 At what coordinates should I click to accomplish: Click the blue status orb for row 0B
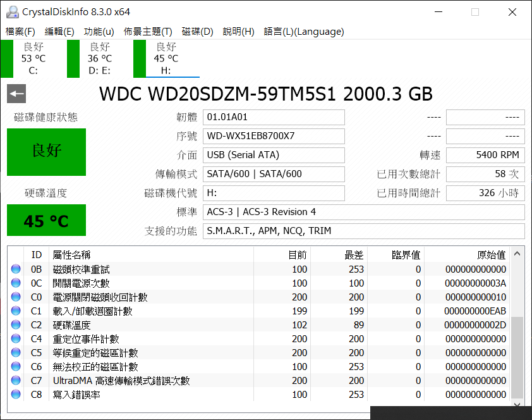pos(16,269)
